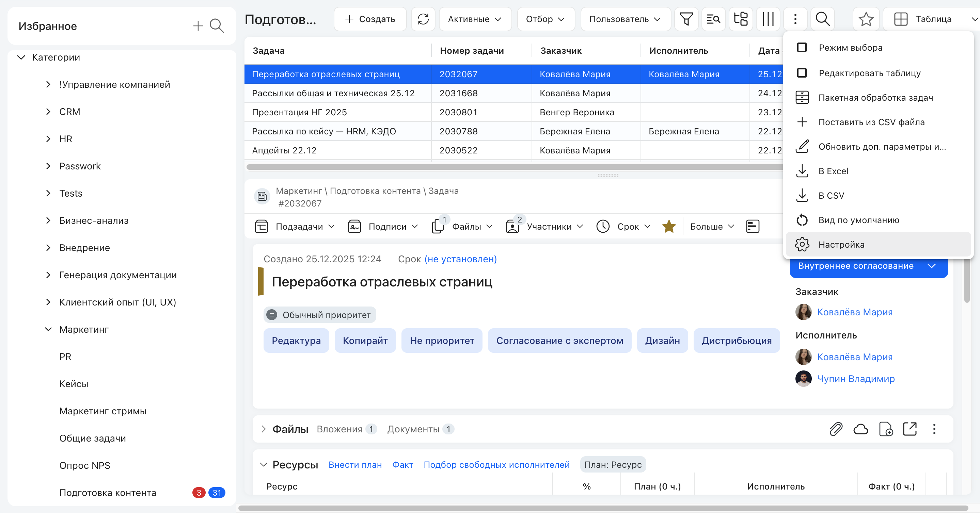Click the Создать button

(370, 19)
